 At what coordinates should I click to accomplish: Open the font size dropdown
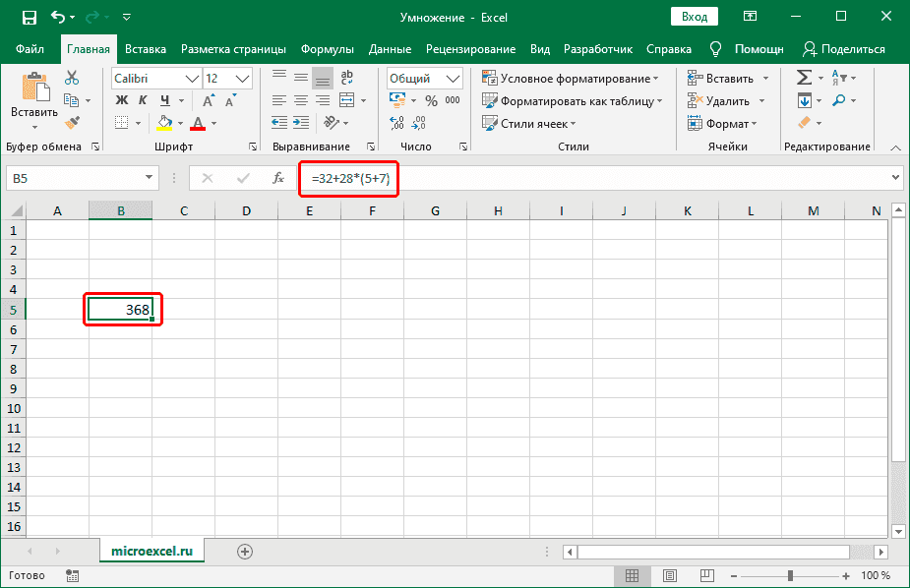(x=242, y=78)
